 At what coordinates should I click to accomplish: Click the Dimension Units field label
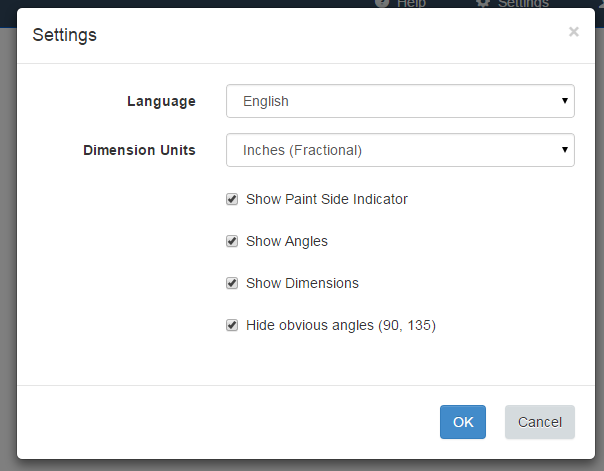pos(139,150)
